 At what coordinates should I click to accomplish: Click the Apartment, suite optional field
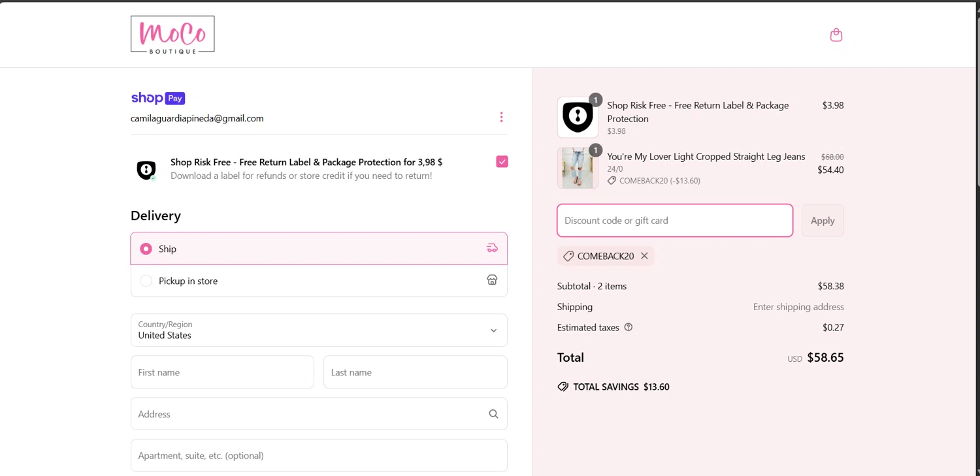tap(319, 456)
